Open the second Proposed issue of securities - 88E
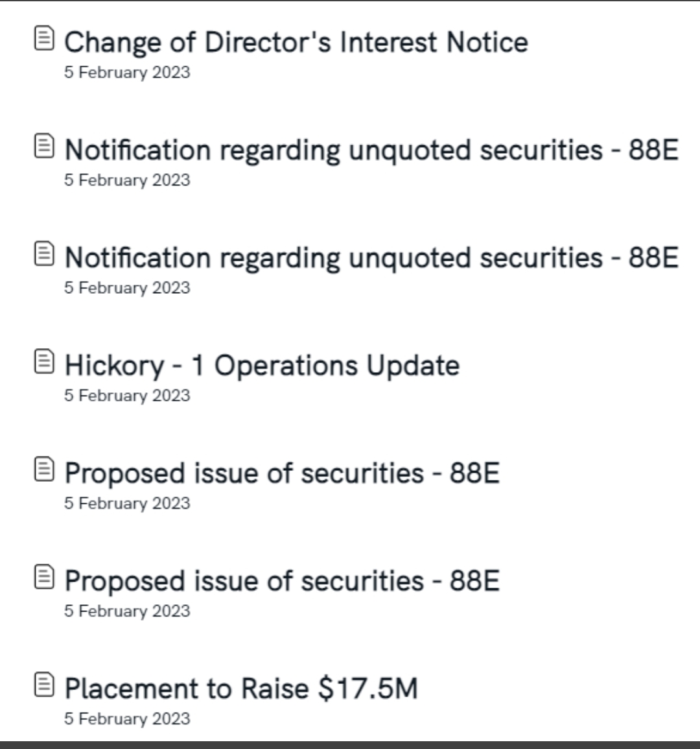 tap(282, 581)
